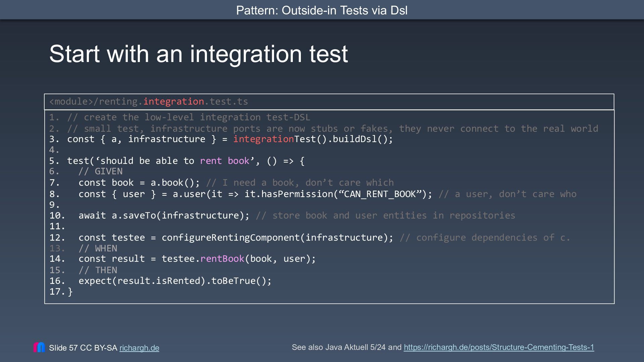644x362 pixels.
Task: Click the '// WHEN' comment
Action: point(98,248)
